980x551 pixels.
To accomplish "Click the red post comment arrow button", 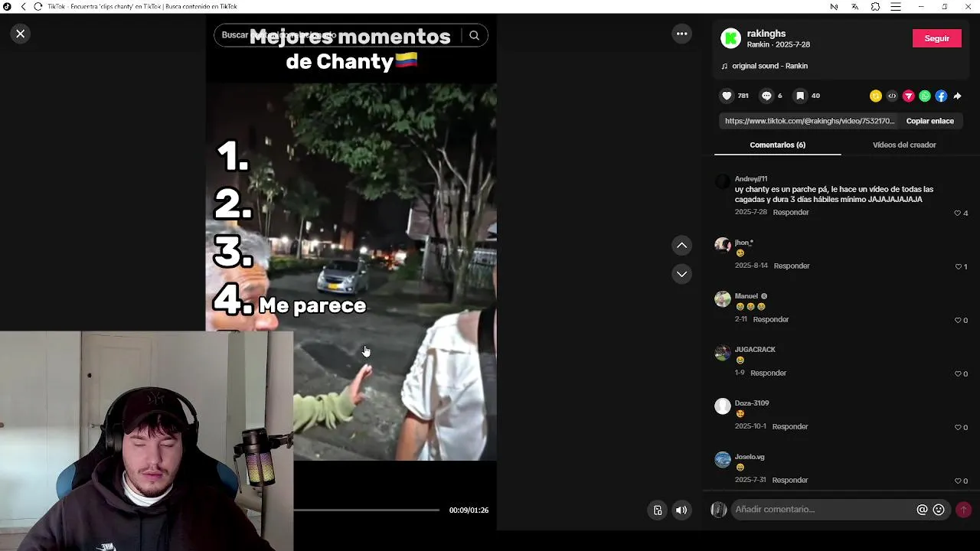I will pyautogui.click(x=963, y=510).
